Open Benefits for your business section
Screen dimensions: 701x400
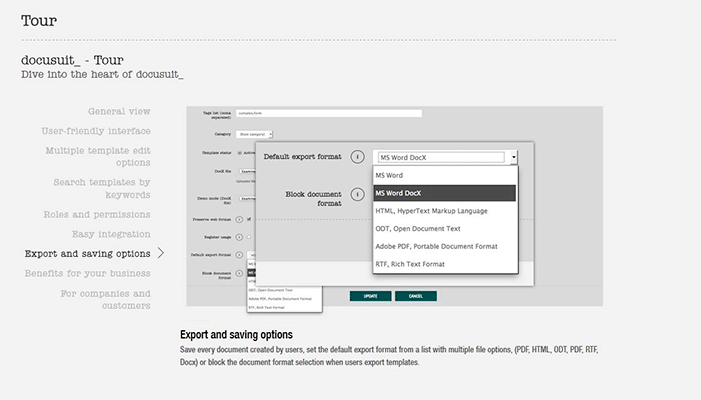tap(88, 273)
